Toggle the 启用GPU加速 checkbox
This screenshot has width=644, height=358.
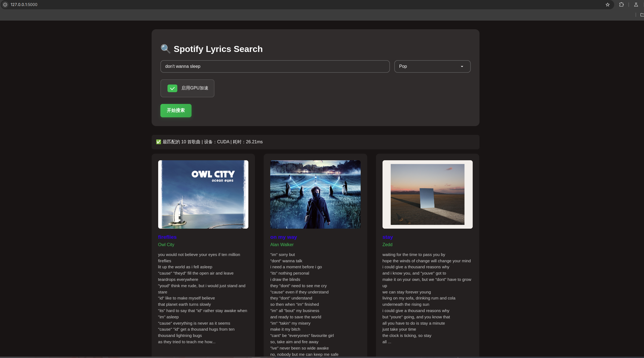pyautogui.click(x=172, y=88)
